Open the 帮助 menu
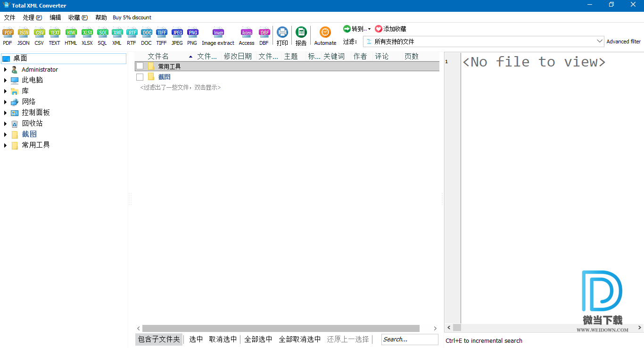This screenshot has width=644, height=348. pos(101,17)
